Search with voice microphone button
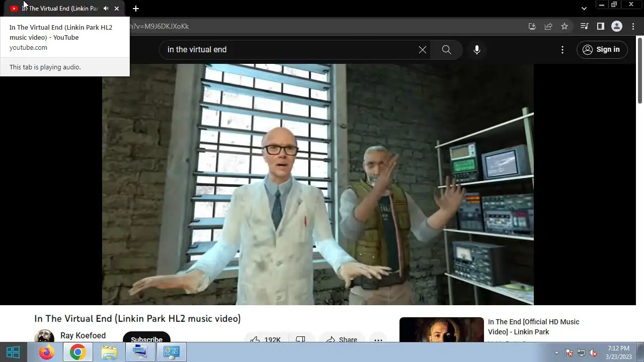Image resolution: width=644 pixels, height=362 pixels. pos(477,49)
